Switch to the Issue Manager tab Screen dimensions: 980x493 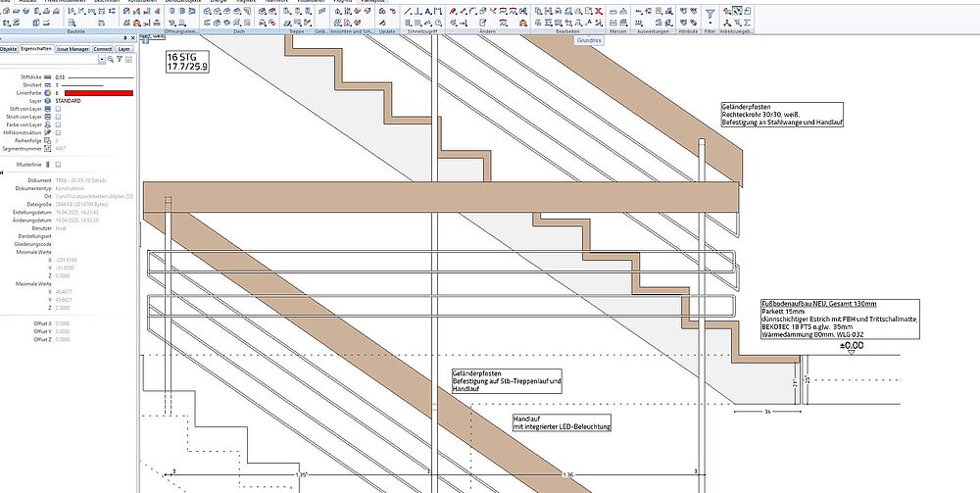pos(73,48)
